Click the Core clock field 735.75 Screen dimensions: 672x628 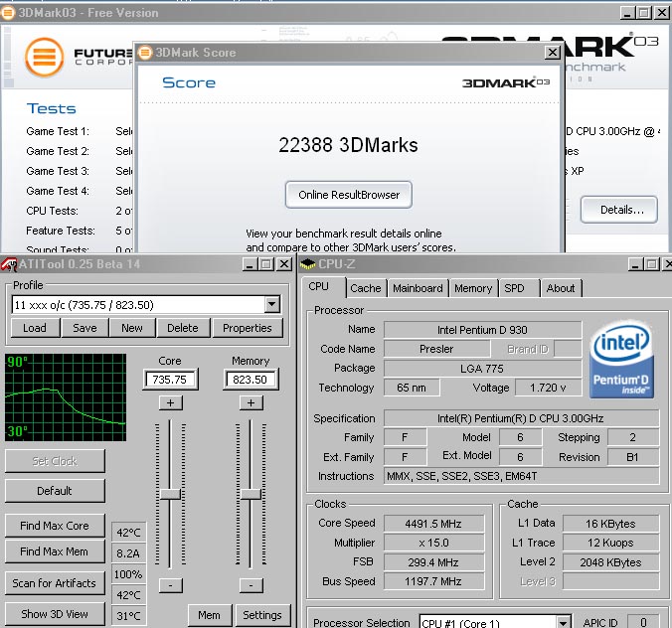tap(170, 380)
